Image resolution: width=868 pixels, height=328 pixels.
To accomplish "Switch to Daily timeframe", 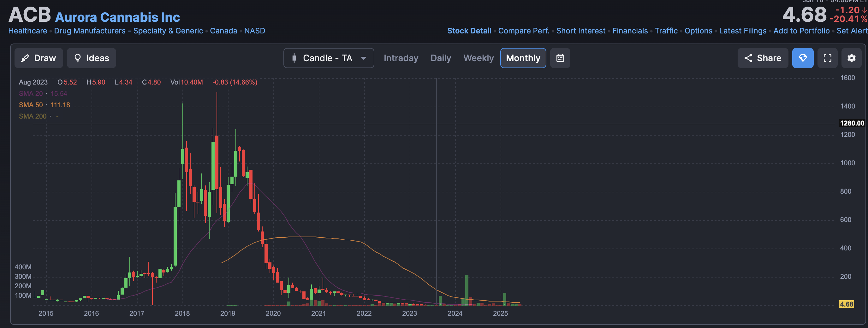I will click(x=440, y=58).
